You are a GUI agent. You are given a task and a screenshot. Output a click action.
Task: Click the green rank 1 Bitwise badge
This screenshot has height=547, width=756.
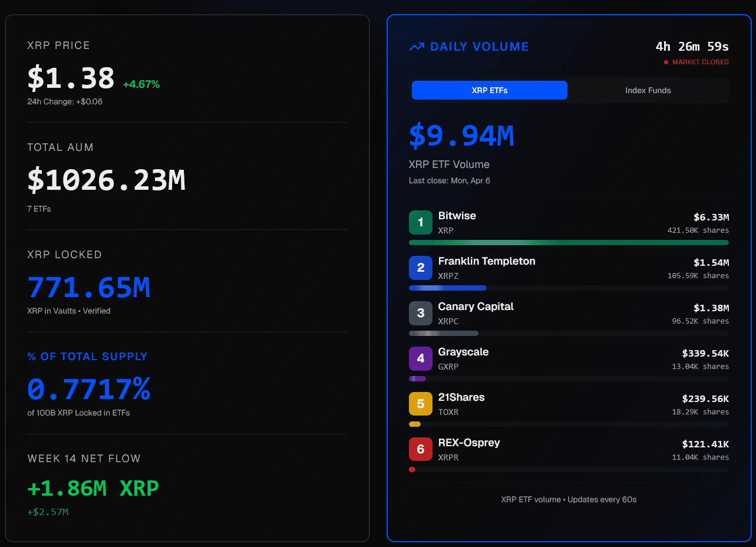tap(421, 222)
